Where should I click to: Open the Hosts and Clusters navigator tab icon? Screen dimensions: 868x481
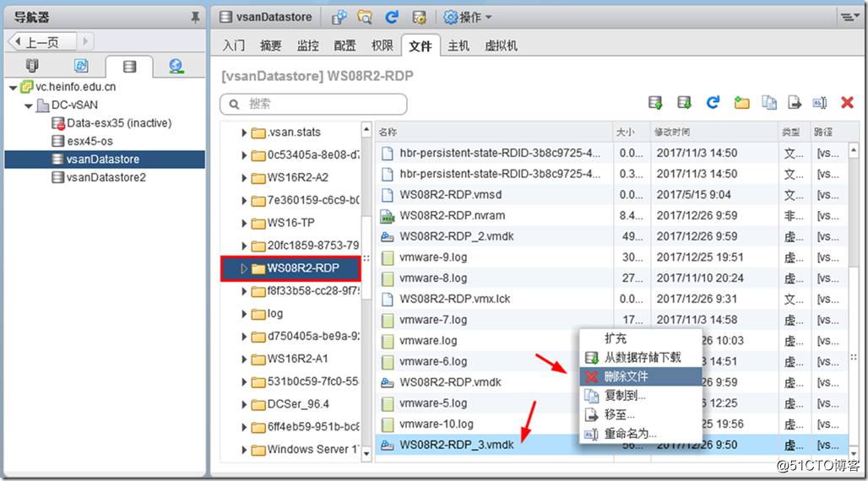tap(32, 66)
